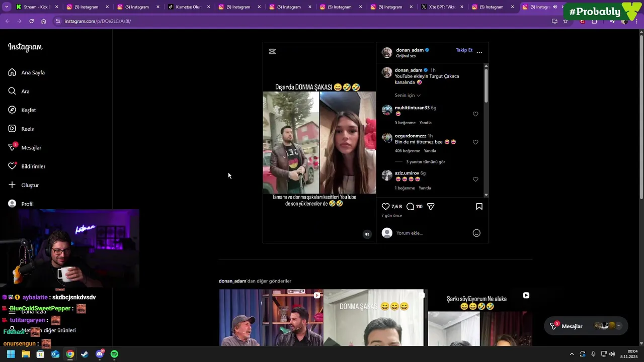Screen dimensions: 644x362
Task: Click Takip Et to follow donan_adam
Action: [x=464, y=50]
